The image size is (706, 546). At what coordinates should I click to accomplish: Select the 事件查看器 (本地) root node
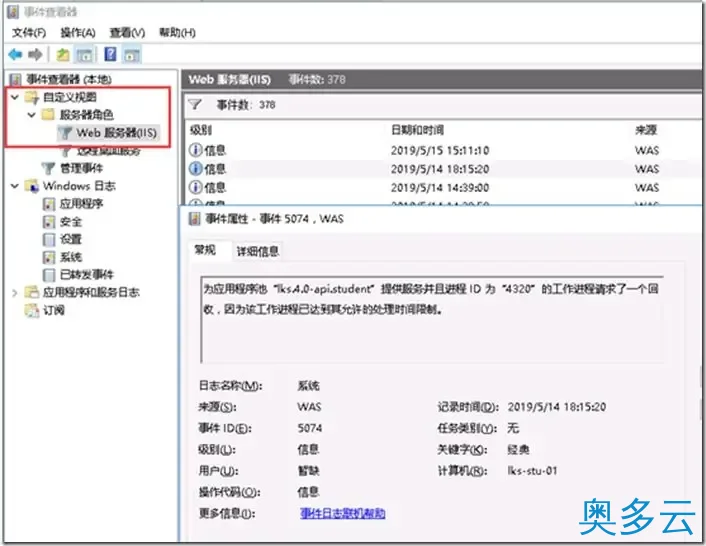point(68,79)
